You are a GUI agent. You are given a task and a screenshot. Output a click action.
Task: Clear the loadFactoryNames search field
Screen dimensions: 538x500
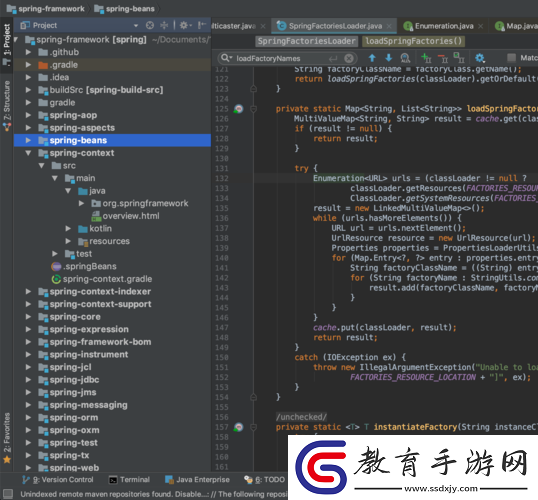349,58
